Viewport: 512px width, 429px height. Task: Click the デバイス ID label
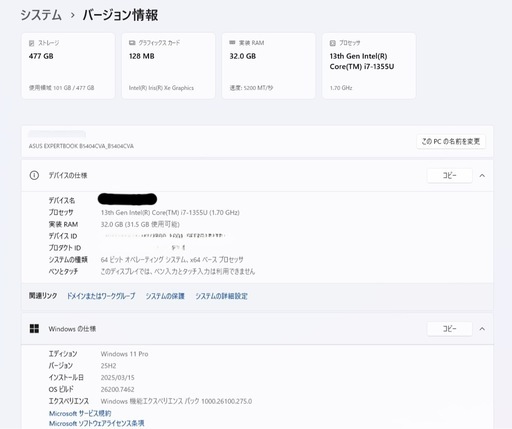[63, 236]
